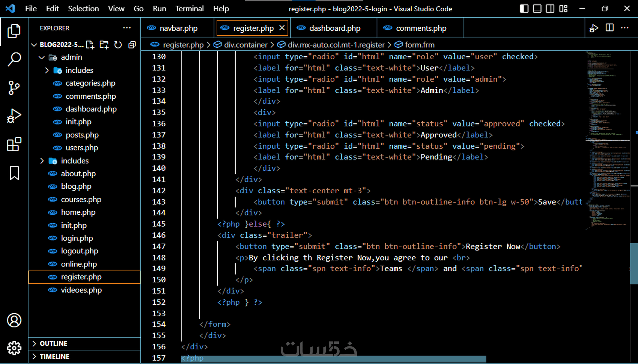The height and width of the screenshot is (364, 638).
Task: Run or debug the PHP file
Action: pos(594,28)
